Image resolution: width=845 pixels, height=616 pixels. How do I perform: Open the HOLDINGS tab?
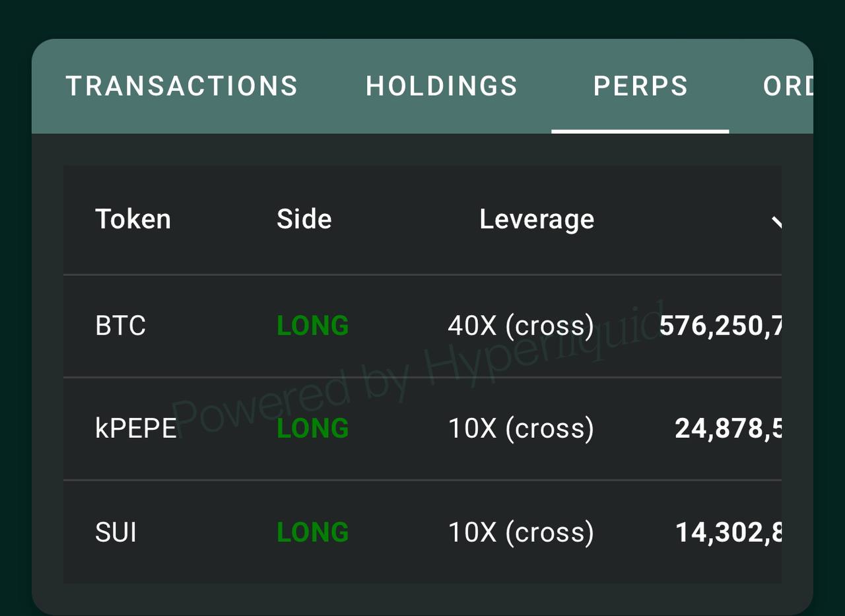coord(442,86)
